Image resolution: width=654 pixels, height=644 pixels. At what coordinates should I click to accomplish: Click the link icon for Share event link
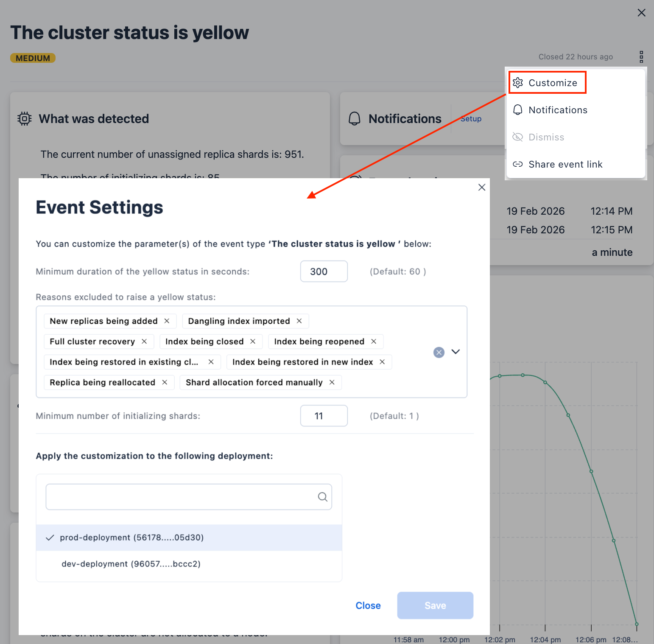click(x=518, y=164)
